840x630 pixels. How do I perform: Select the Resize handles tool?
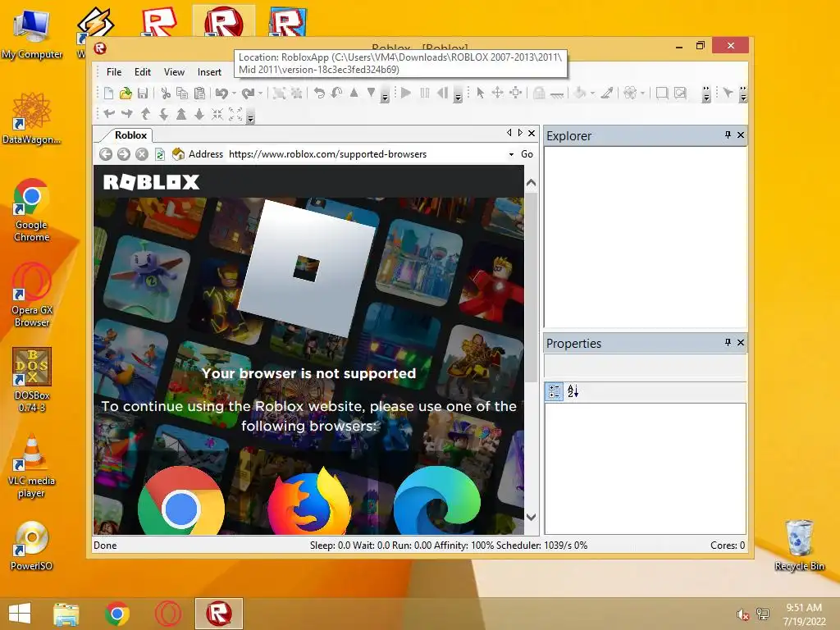coord(515,93)
